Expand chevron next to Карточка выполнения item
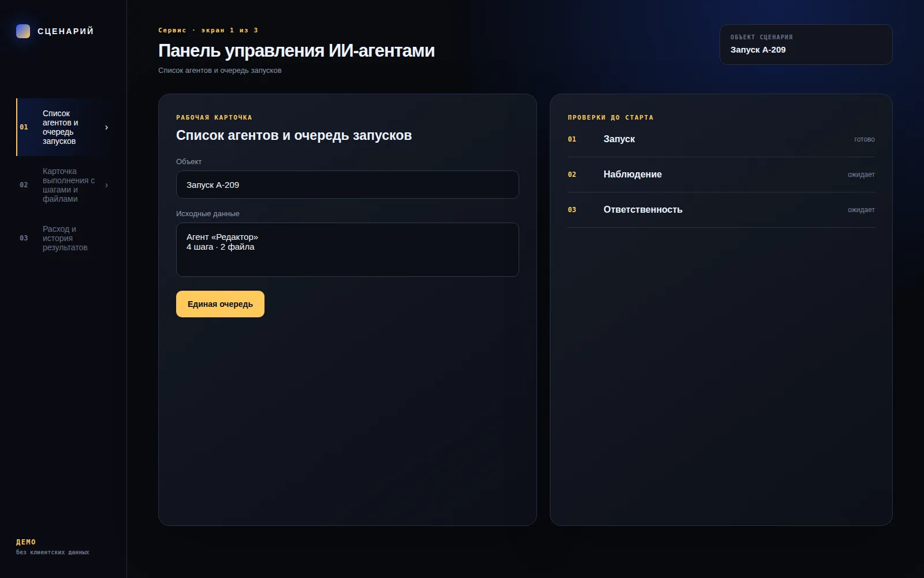This screenshot has width=924, height=578. click(x=106, y=185)
